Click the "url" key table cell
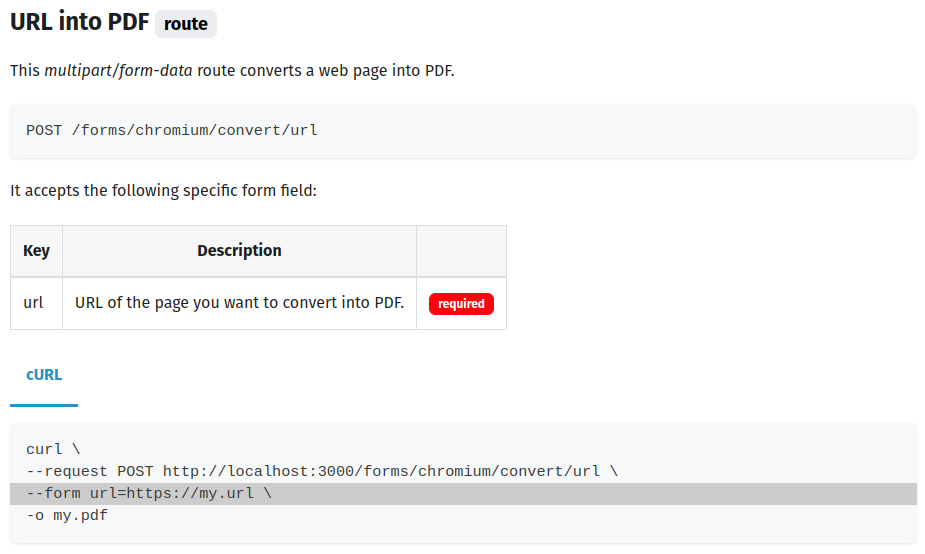This screenshot has height=554, width=925. coord(34,303)
